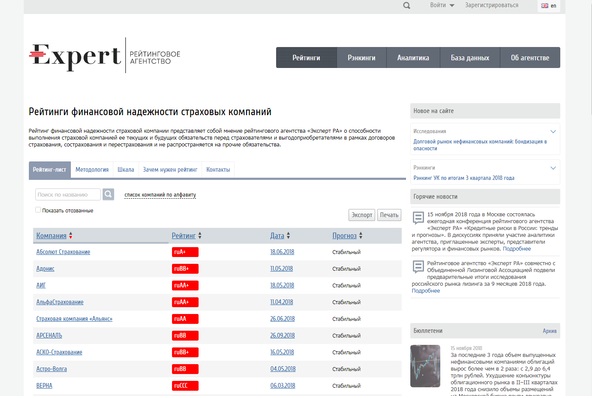Click news icon beside 15 ноября conference item
Viewport: 593px width, 398px height.
[418, 218]
